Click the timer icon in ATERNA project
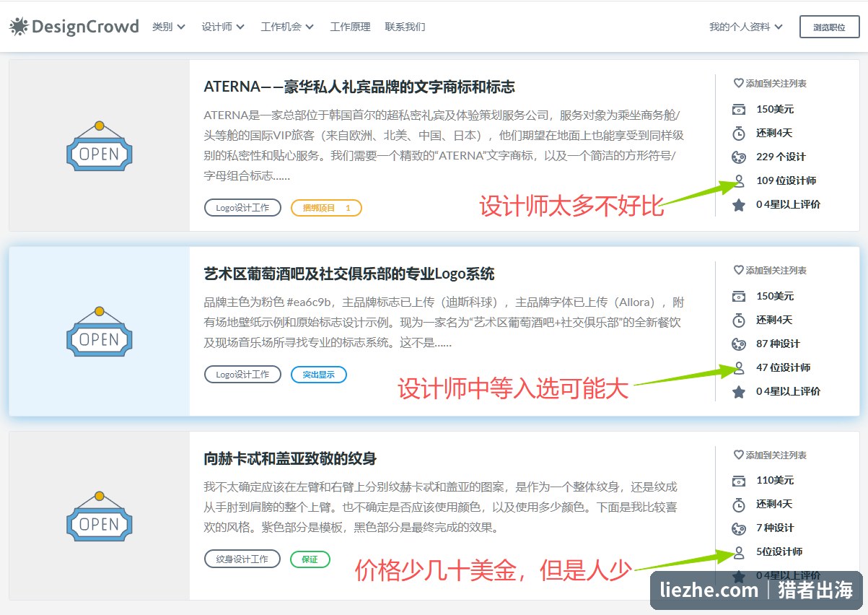This screenshot has width=868, height=615. (739, 133)
